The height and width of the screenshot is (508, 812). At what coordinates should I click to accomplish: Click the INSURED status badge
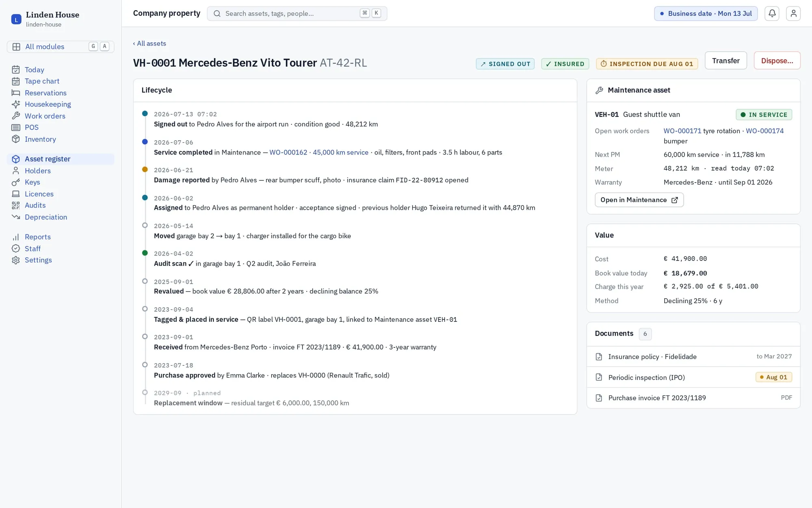pyautogui.click(x=565, y=64)
